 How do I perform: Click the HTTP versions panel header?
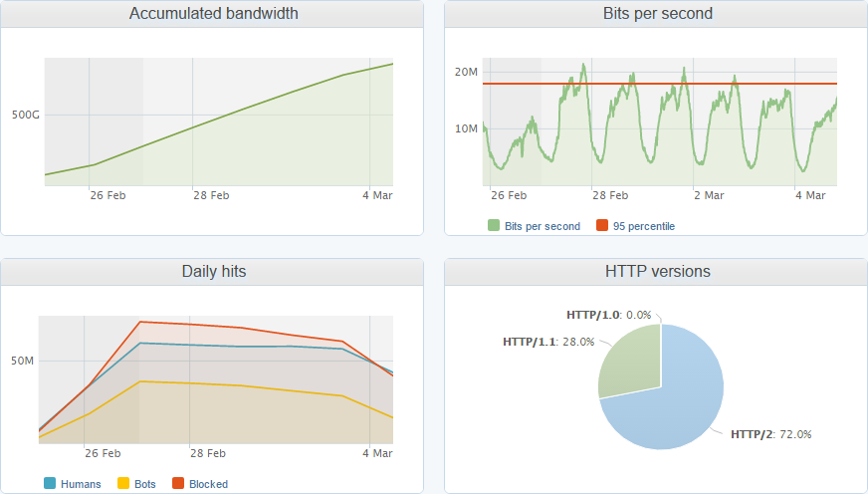(x=657, y=271)
